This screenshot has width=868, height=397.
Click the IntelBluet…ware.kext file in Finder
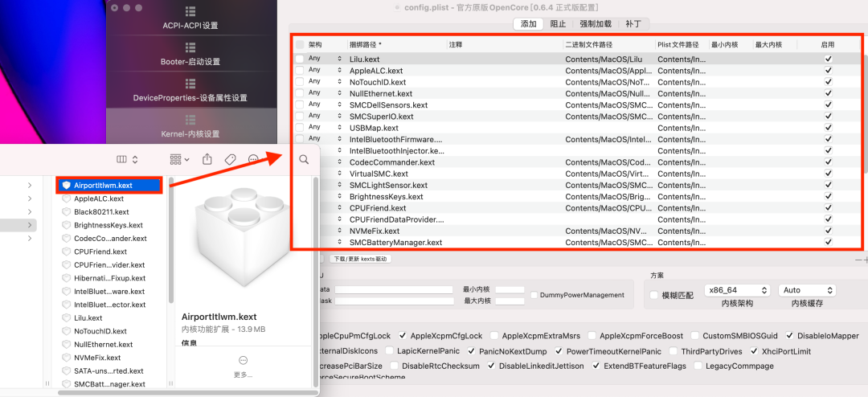[x=109, y=291]
